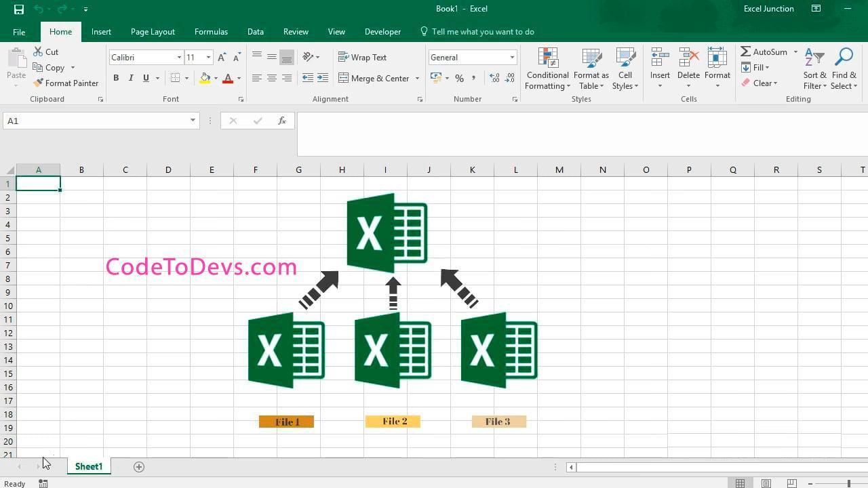Open the File tab

[x=19, y=32]
